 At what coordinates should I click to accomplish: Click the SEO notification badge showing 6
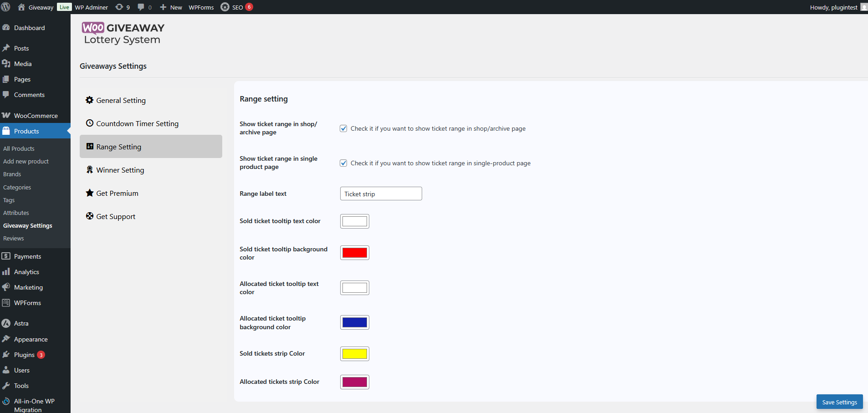tap(249, 7)
